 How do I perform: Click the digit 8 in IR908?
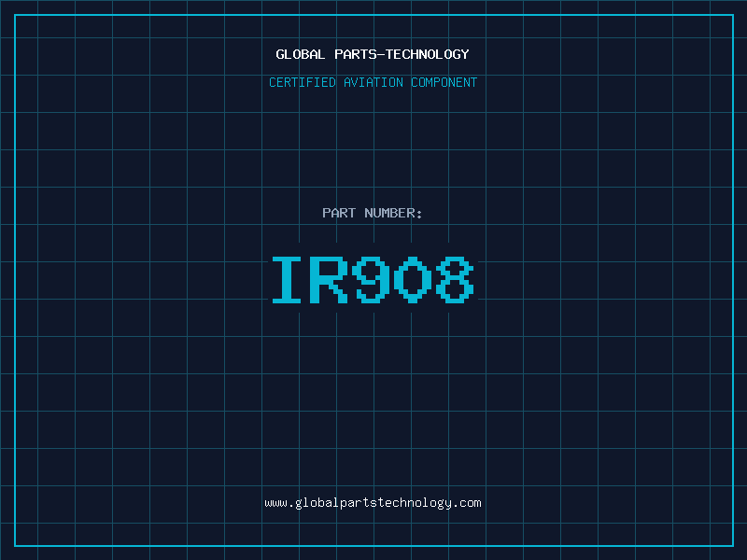(x=455, y=280)
